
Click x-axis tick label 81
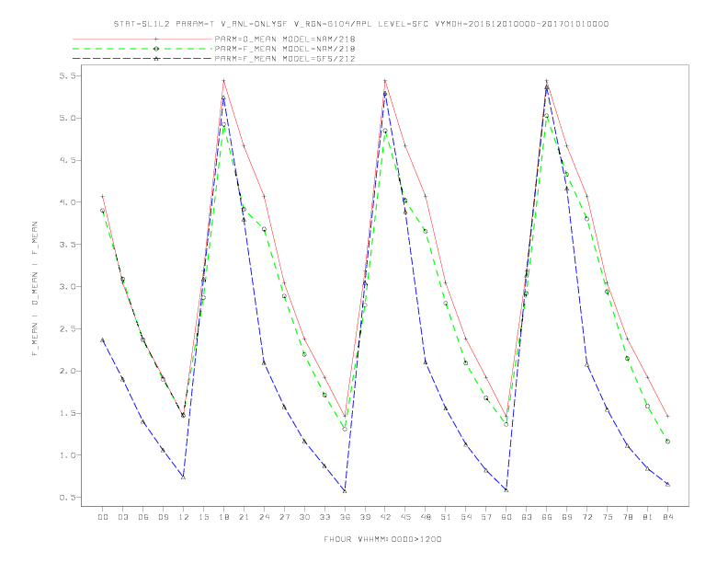[x=648, y=517]
